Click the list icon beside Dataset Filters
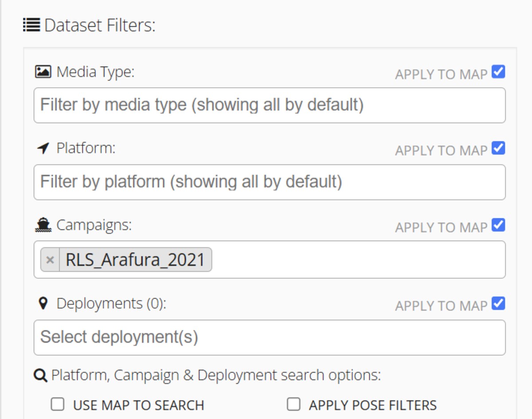Image resolution: width=532 pixels, height=419 pixels. (31, 25)
